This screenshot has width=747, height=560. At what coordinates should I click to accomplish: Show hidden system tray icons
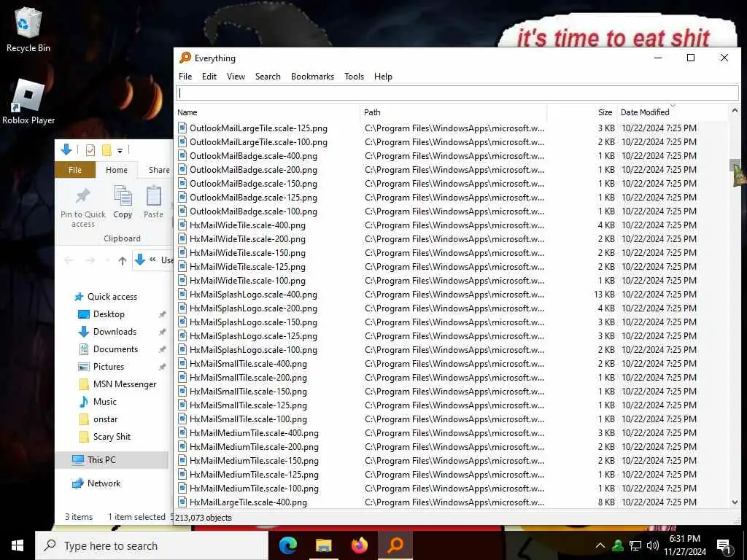click(x=600, y=545)
